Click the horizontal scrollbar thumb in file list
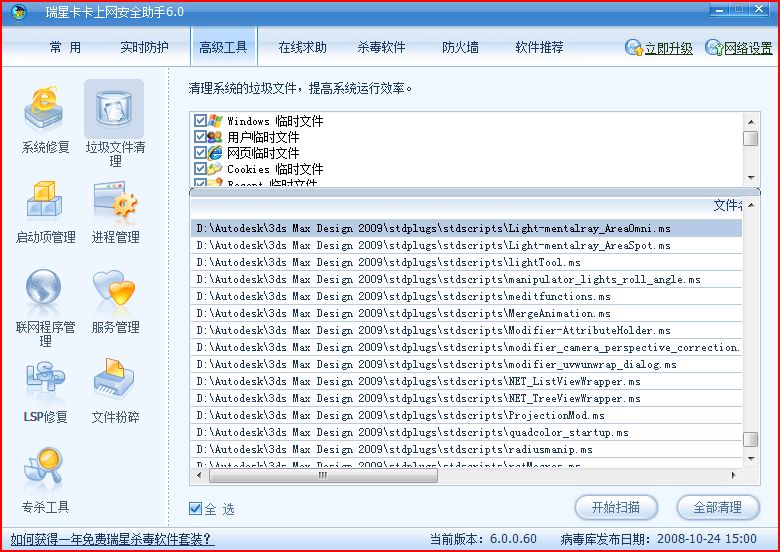 click(x=323, y=475)
